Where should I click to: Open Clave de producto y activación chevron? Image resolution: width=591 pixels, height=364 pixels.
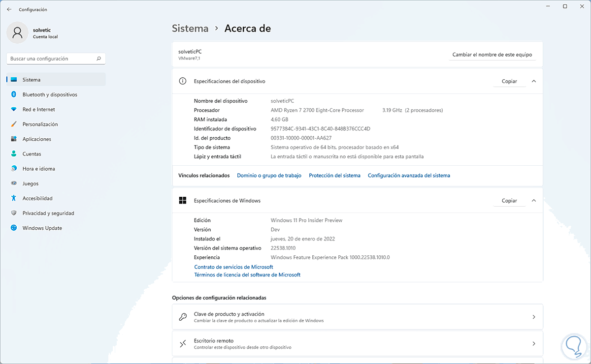(534, 317)
